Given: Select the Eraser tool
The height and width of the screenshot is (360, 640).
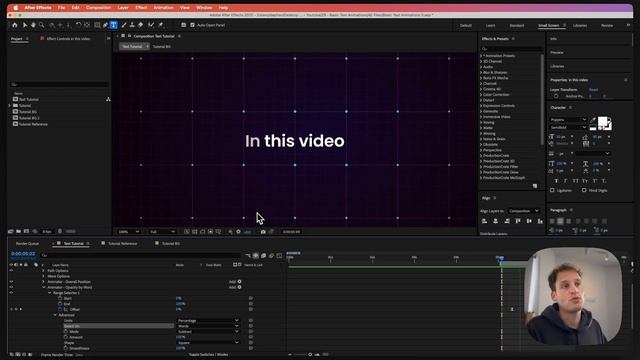Looking at the screenshot, I should pyautogui.click(x=140, y=25).
